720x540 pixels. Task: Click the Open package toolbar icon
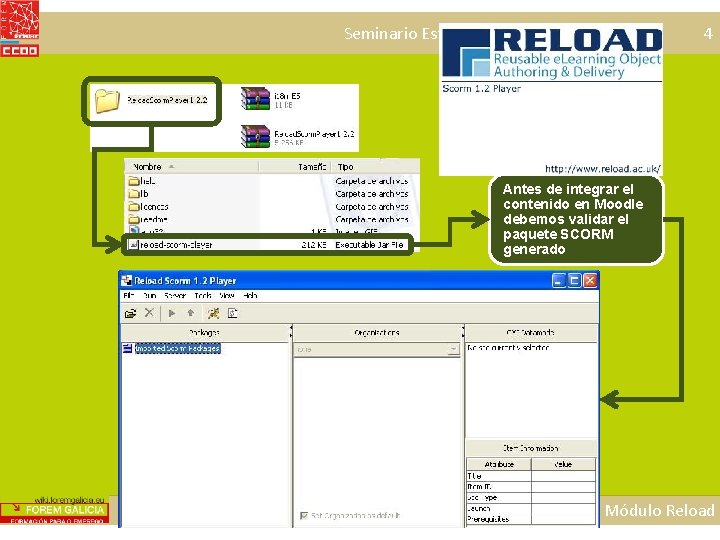tap(130, 313)
